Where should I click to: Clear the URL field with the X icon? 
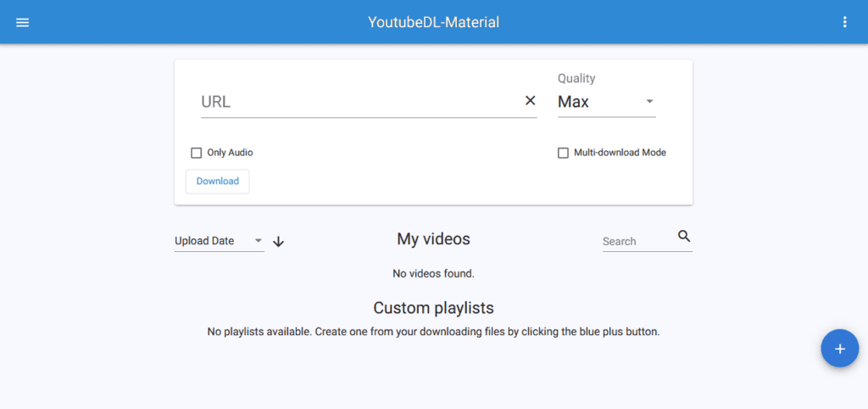point(531,100)
